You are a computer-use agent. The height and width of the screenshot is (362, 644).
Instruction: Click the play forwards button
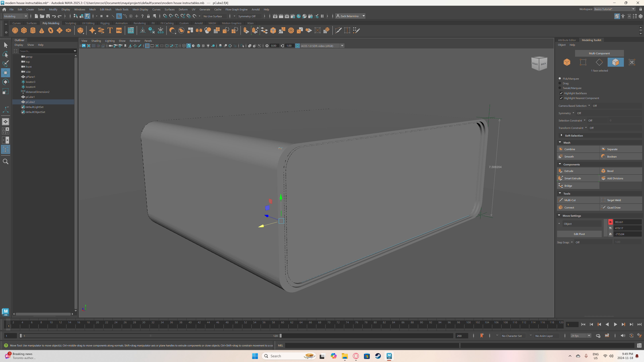(615, 324)
